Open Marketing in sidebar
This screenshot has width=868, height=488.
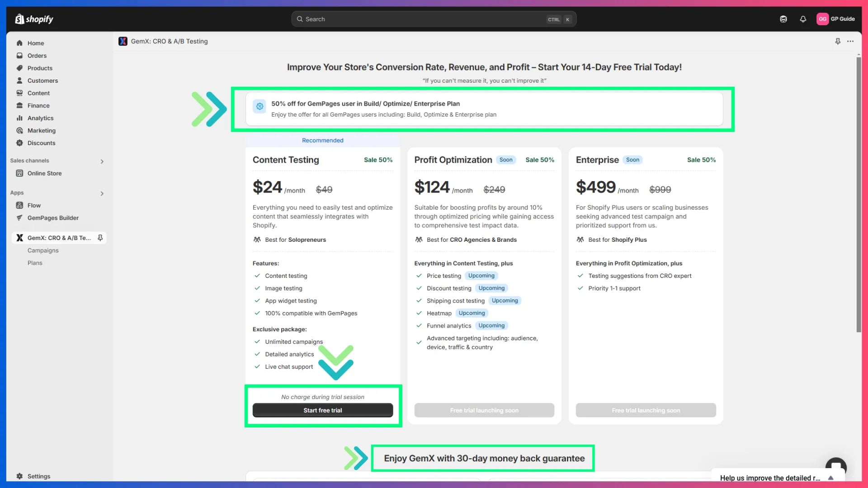click(x=42, y=131)
